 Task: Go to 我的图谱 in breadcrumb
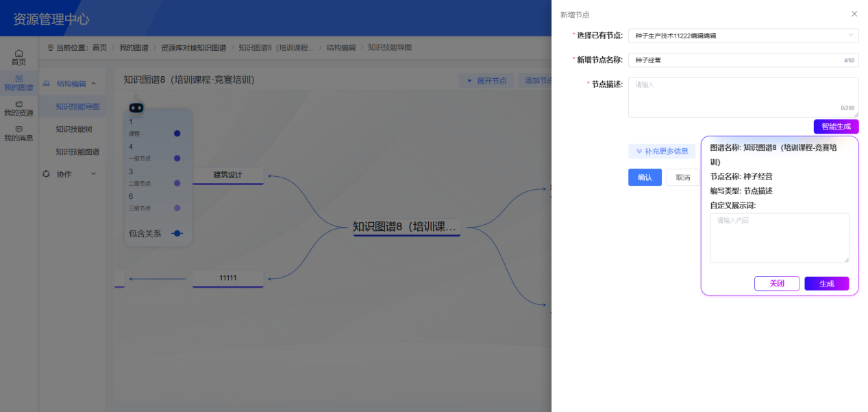(x=134, y=47)
